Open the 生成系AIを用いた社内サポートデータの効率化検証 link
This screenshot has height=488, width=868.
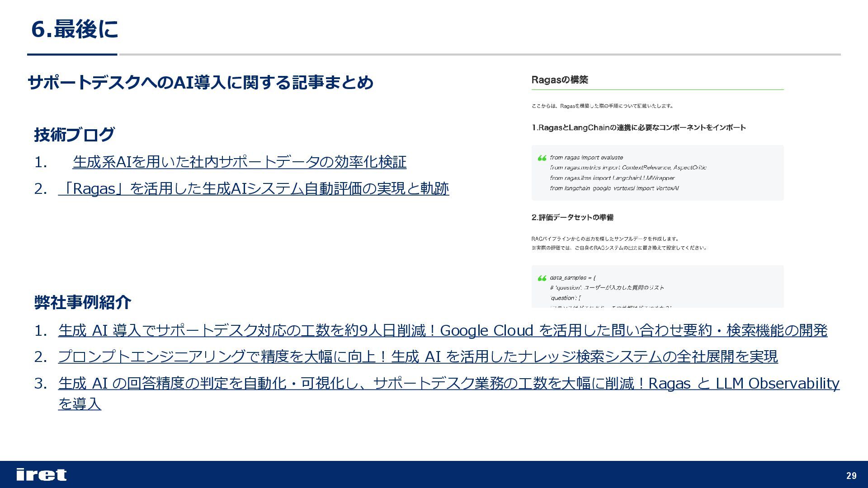(239, 162)
